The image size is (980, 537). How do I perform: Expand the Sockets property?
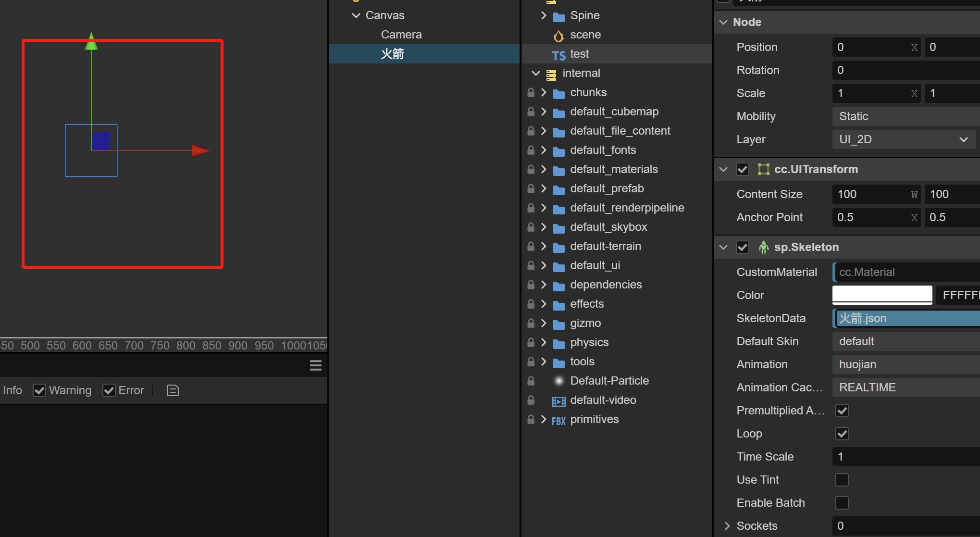tap(727, 526)
